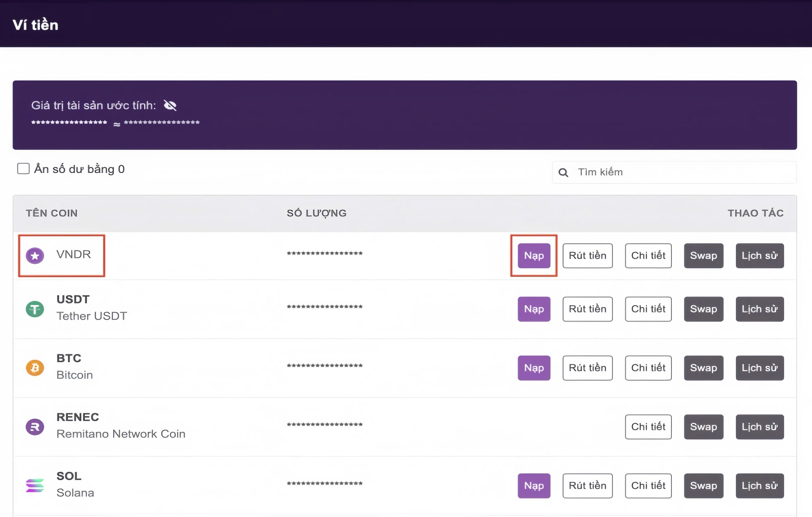Click the SOL coin name
This screenshot has width=812, height=517.
tap(69, 476)
